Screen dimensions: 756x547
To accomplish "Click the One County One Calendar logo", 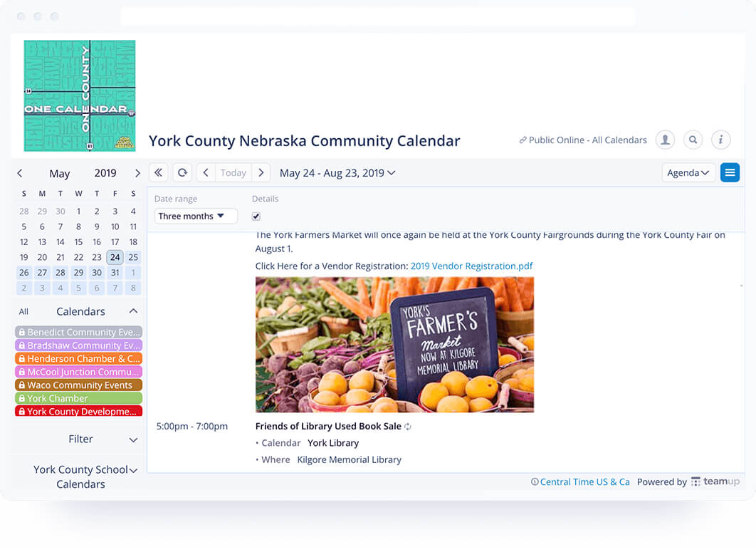I will 80,95.
